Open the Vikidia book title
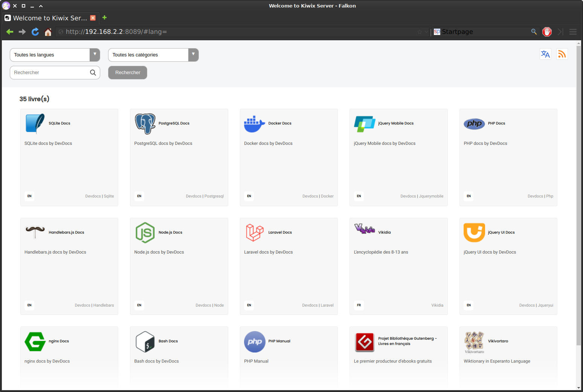 point(385,232)
